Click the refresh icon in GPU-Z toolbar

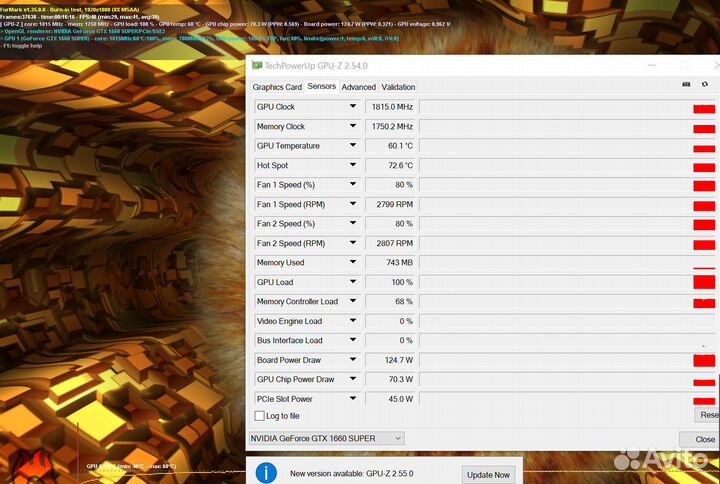pos(704,85)
